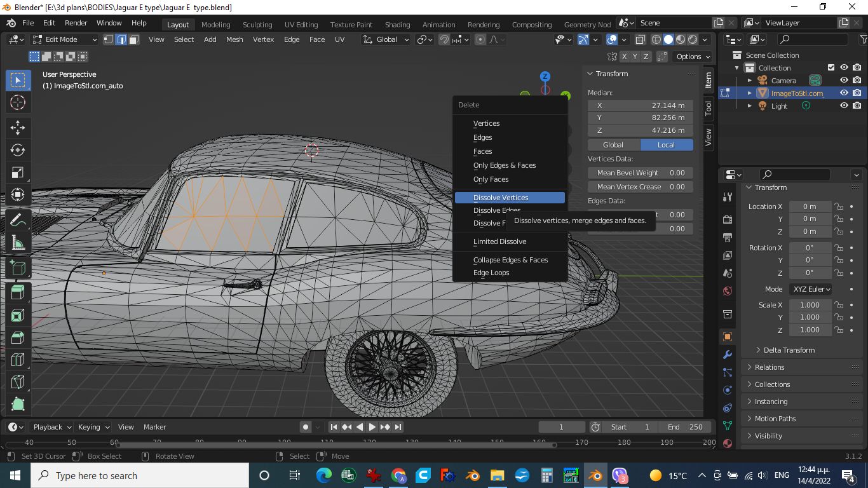Switch to the Sculpting workspace tab
868x488 pixels.
point(257,25)
